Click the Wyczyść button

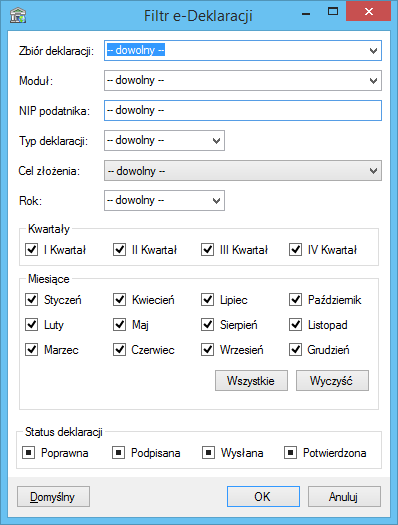pos(332,380)
